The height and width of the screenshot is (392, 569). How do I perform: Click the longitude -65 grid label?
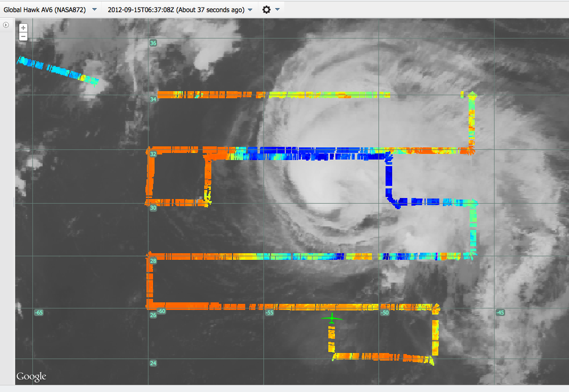(38, 312)
